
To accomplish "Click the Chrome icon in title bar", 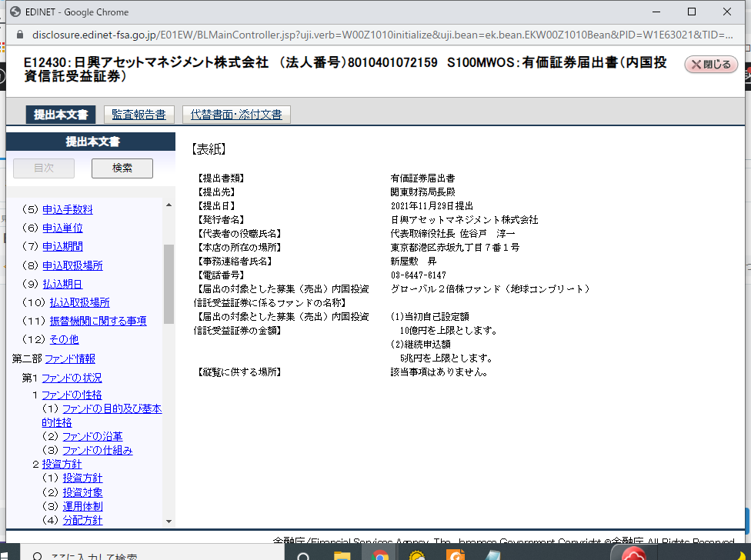I will (x=15, y=12).
